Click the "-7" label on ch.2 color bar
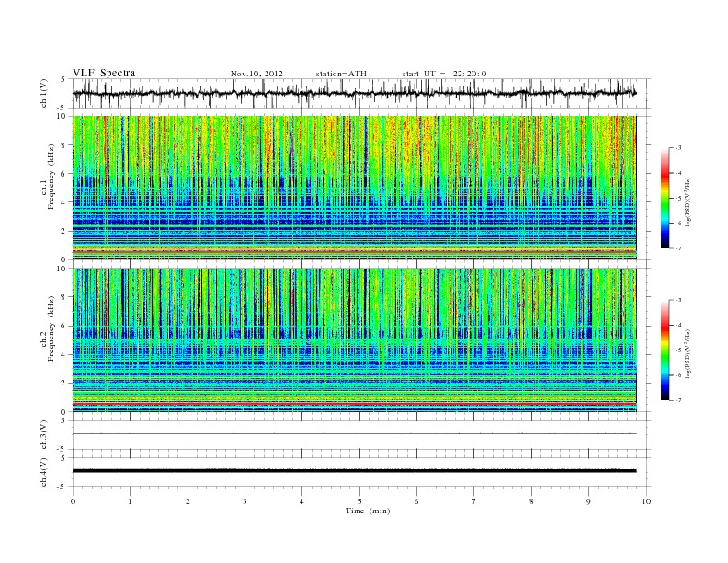Viewport: 728px width, 563px height. coord(678,400)
